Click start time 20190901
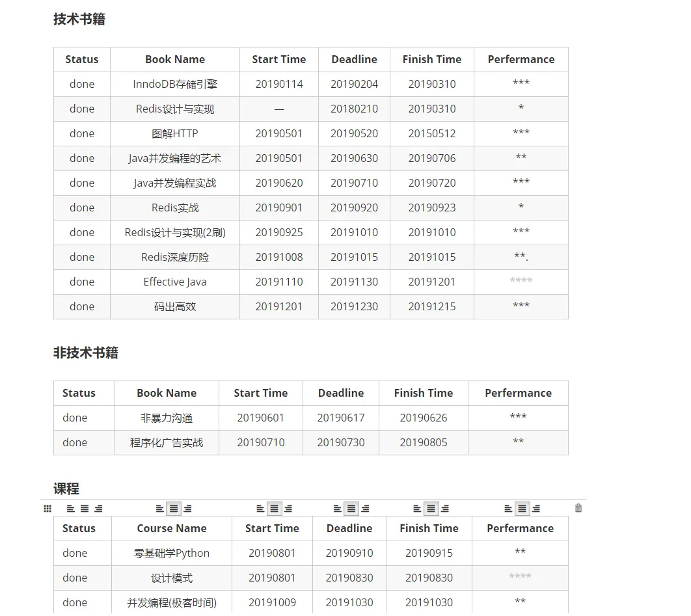691x616 pixels. (279, 208)
